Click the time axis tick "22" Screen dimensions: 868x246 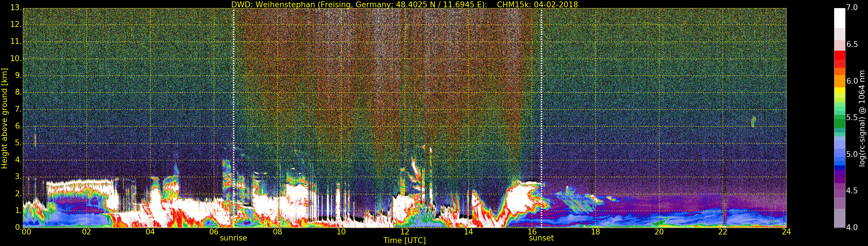pyautogui.click(x=723, y=232)
